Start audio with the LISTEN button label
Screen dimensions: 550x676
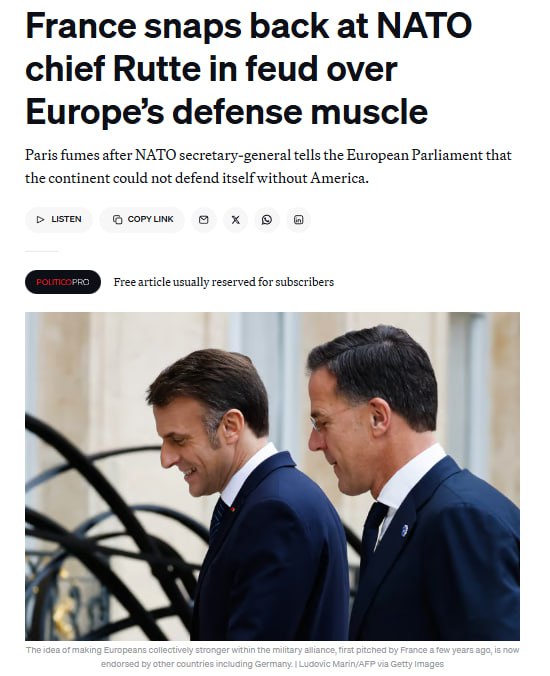[66, 219]
